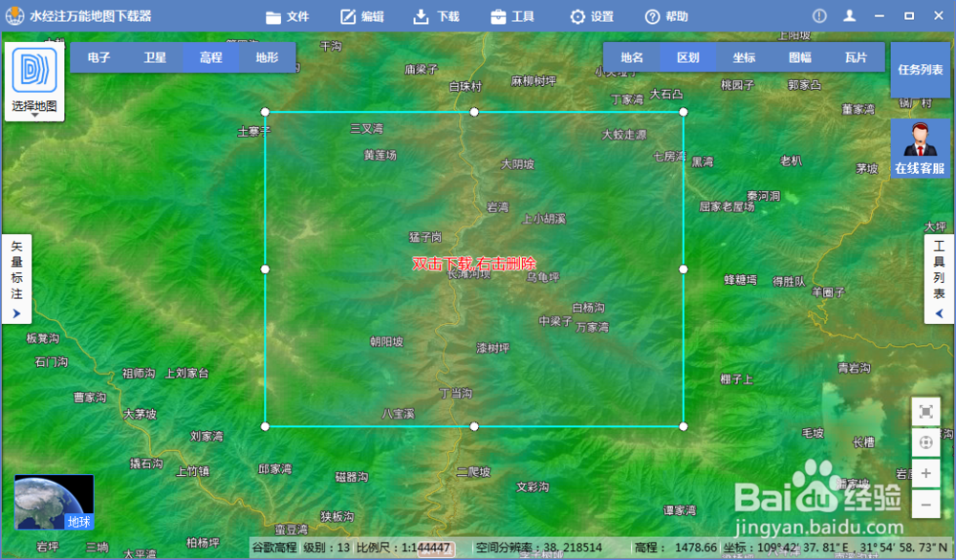Viewport: 956px width, 560px height.
Task: Click the red 双击下载,右击删除 hint text
Action: 474,263
